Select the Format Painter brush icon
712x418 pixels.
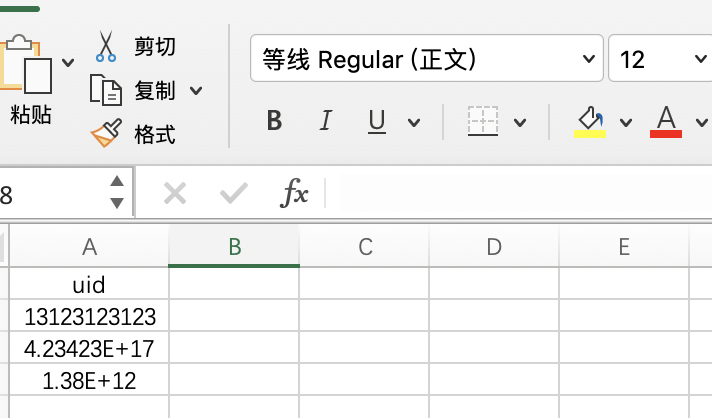106,133
